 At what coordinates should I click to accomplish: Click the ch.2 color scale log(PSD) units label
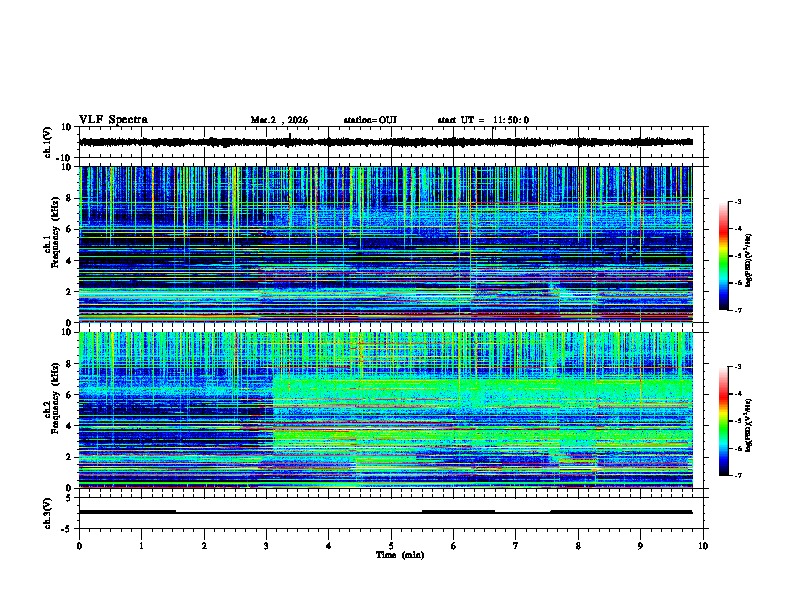750,425
